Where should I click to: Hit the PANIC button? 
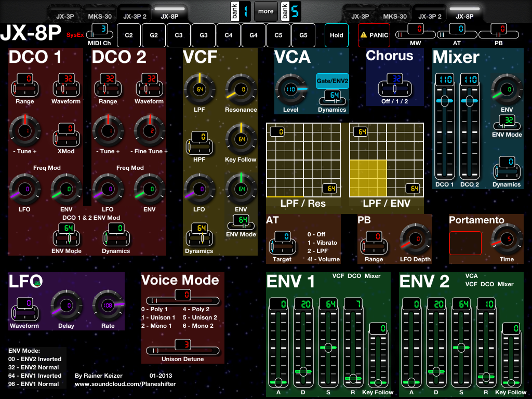click(374, 35)
